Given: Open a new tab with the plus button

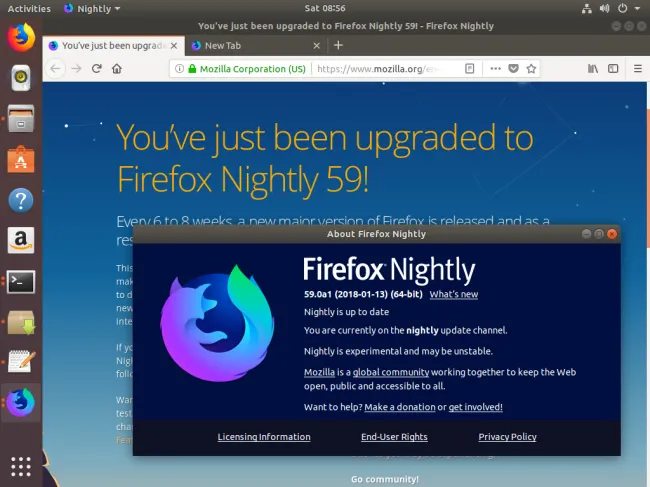Looking at the screenshot, I should (338, 45).
